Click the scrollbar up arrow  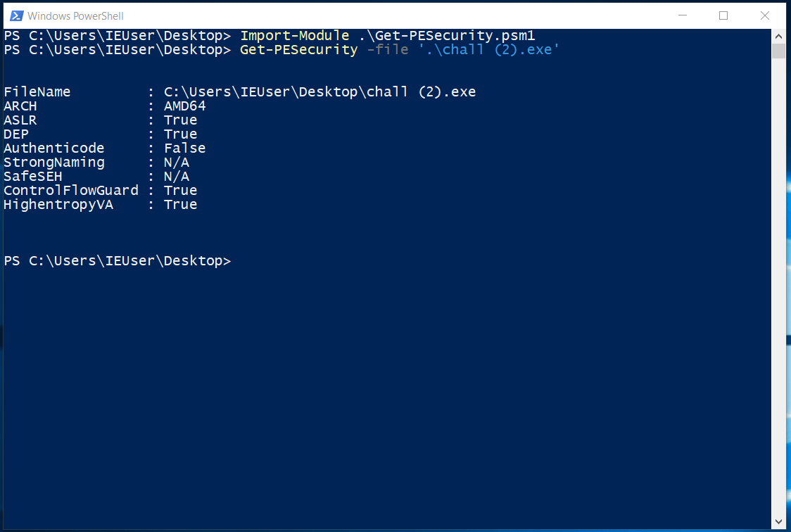pyautogui.click(x=778, y=36)
